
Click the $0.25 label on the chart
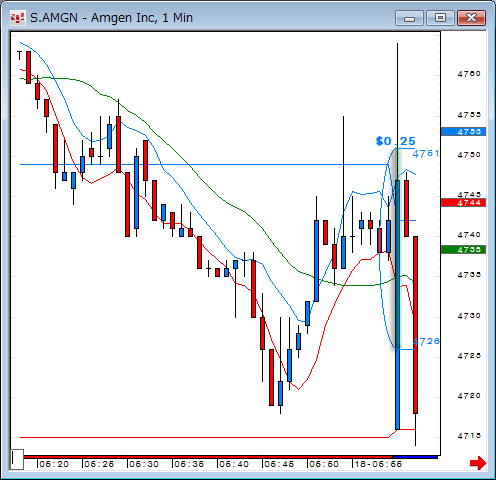(x=396, y=141)
